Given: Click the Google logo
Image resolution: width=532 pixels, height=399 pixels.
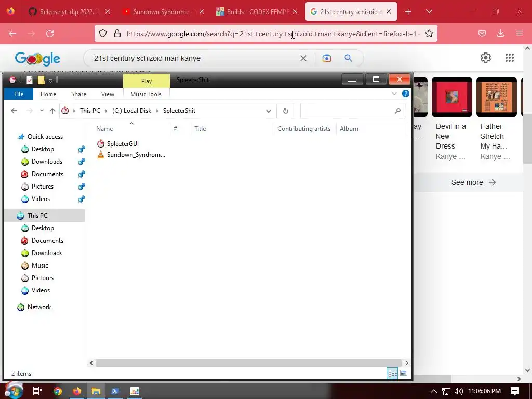Looking at the screenshot, I should (x=37, y=59).
